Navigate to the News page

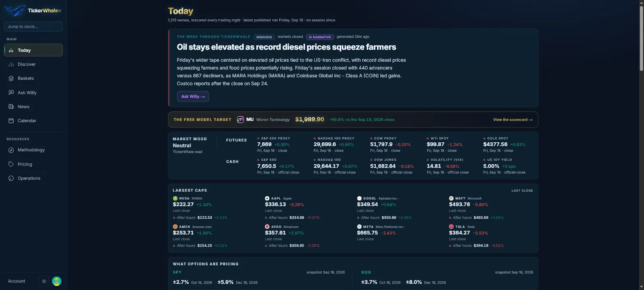[x=33, y=107]
